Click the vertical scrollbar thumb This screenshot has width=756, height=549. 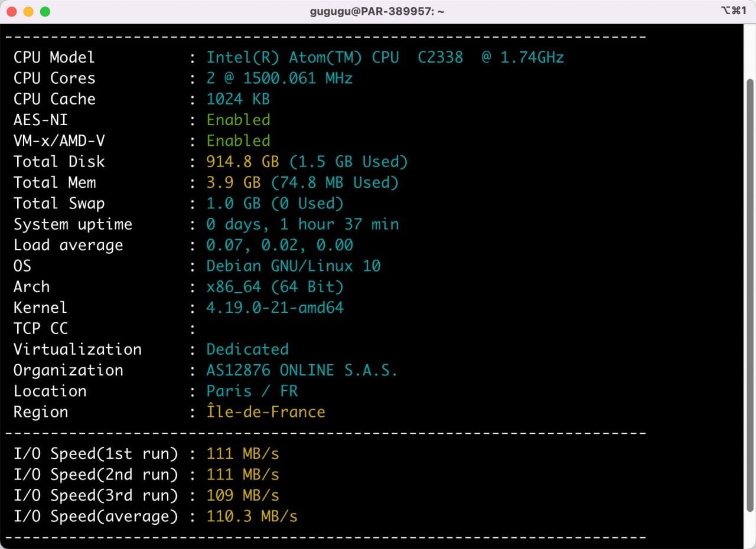tap(750, 295)
